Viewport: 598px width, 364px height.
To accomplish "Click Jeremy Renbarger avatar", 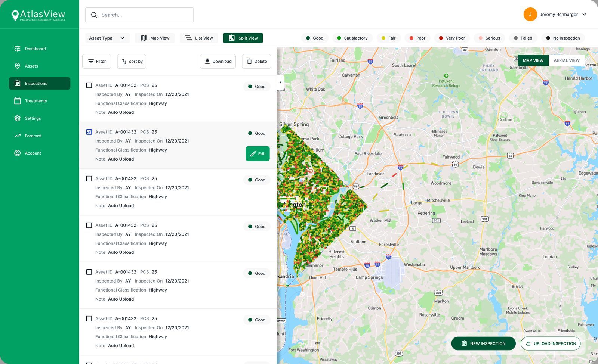I will pyautogui.click(x=530, y=15).
